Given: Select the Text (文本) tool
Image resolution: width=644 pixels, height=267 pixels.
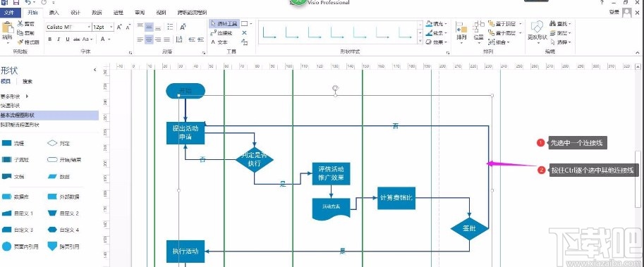Looking at the screenshot, I should 219,42.
